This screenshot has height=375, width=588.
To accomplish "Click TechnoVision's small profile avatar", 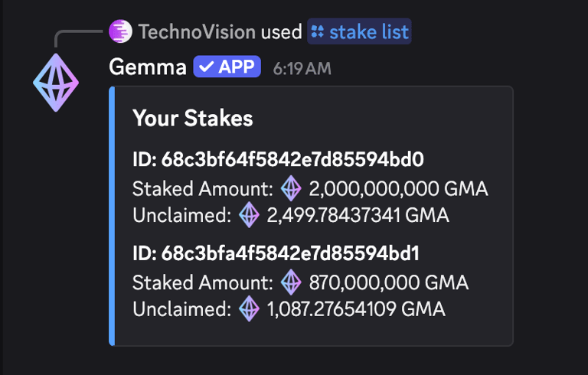I will pos(121,31).
